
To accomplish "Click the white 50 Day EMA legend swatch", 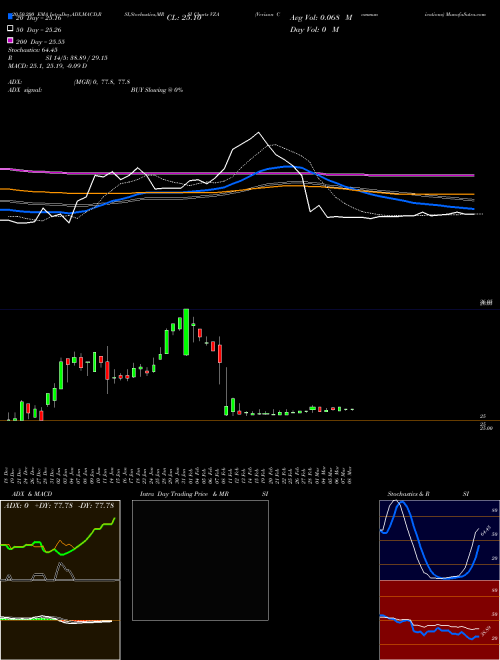I will (10, 29).
